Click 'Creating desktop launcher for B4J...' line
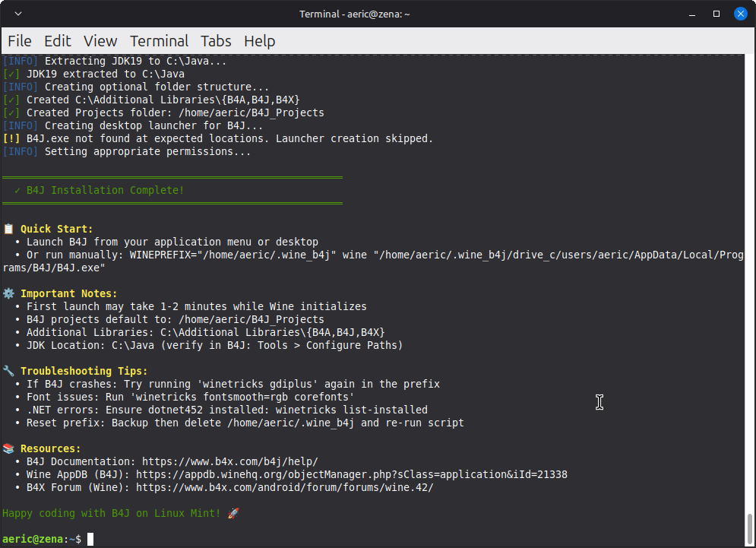The width and height of the screenshot is (756, 548). click(x=133, y=125)
